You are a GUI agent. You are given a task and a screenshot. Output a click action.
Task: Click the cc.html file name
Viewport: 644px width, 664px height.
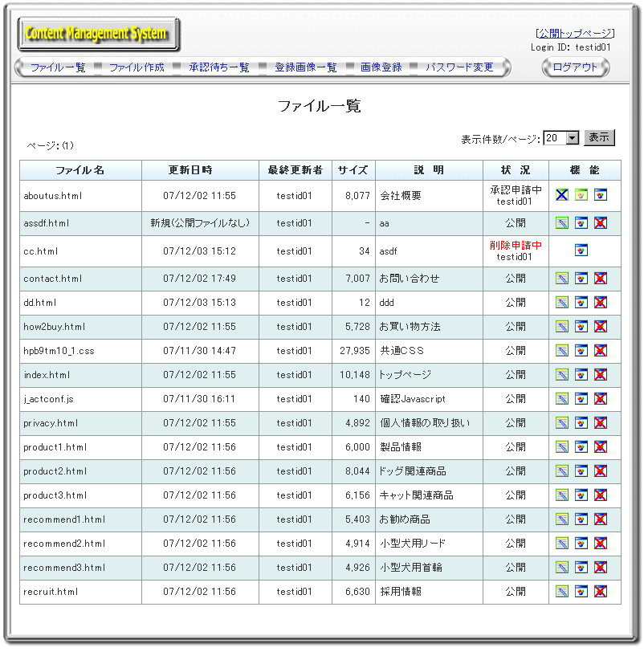40,251
